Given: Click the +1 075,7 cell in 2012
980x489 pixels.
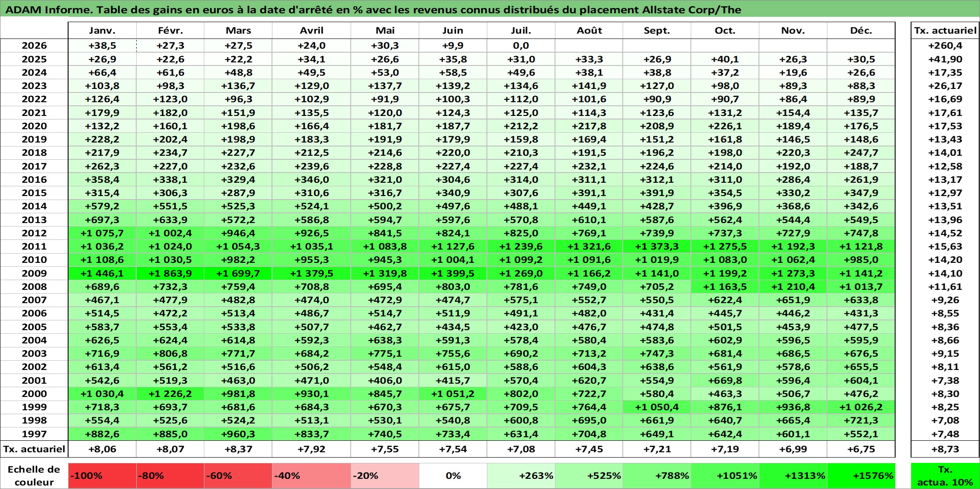Looking at the screenshot, I should click(102, 233).
